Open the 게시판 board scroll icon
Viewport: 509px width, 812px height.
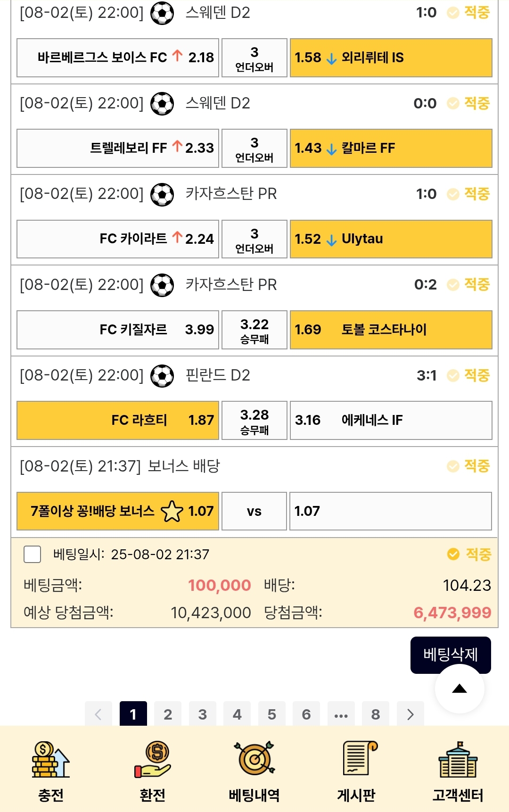click(357, 759)
